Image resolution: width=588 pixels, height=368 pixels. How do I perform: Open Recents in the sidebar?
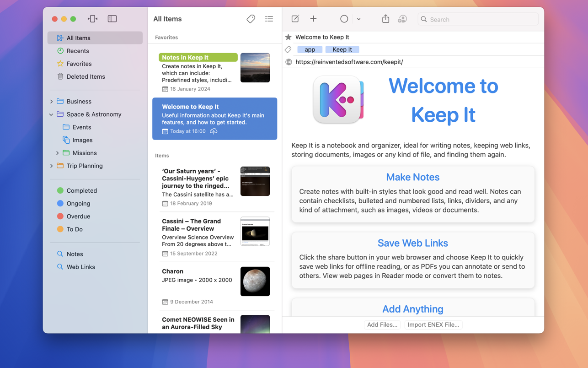[95, 51]
